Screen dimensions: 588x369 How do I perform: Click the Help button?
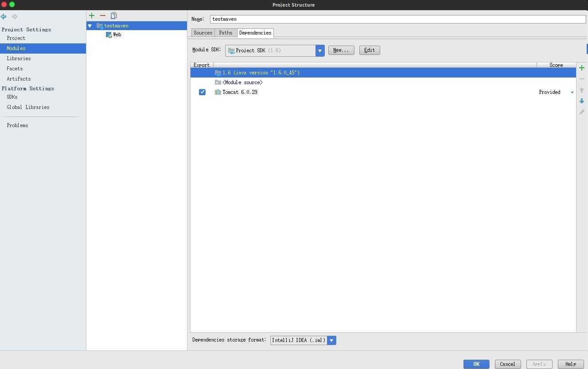(571, 364)
